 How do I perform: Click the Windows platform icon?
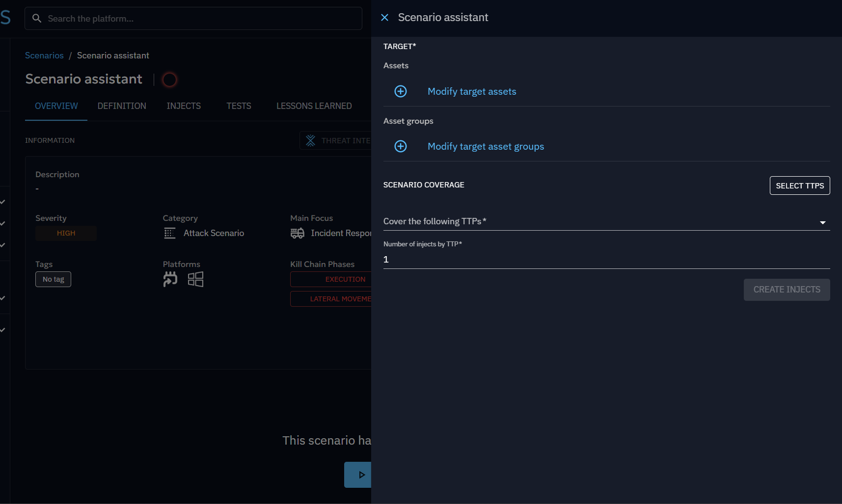pos(195,279)
